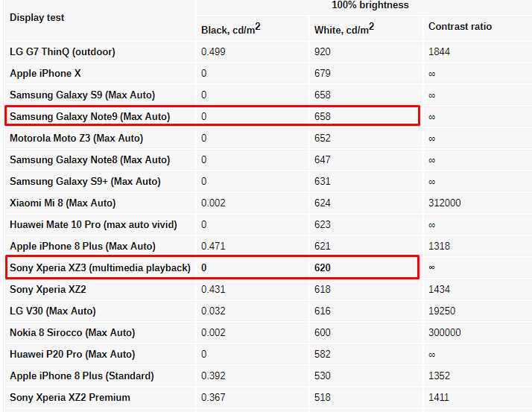
Task: Click contrast ratio 1318 for iPhone 8 Plus
Action: point(439,247)
